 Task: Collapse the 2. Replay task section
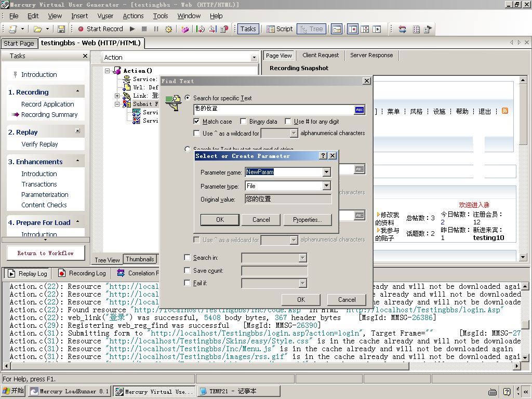pos(78,131)
